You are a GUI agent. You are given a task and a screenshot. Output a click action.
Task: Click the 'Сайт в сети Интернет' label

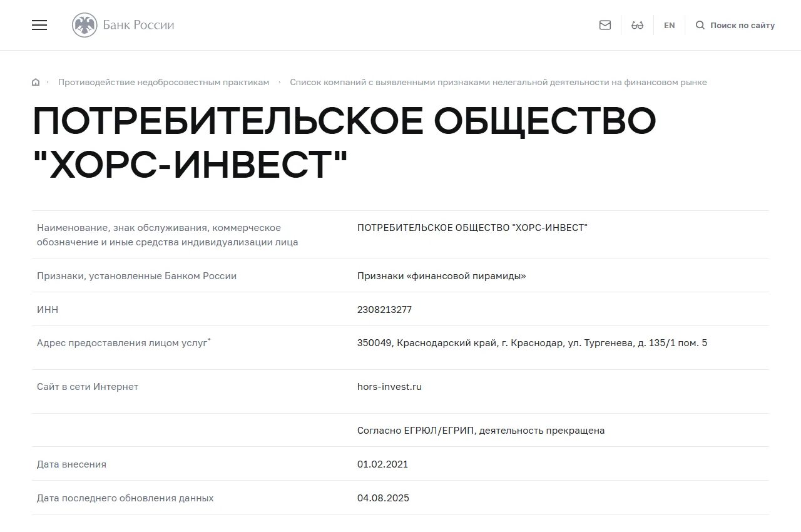[88, 387]
